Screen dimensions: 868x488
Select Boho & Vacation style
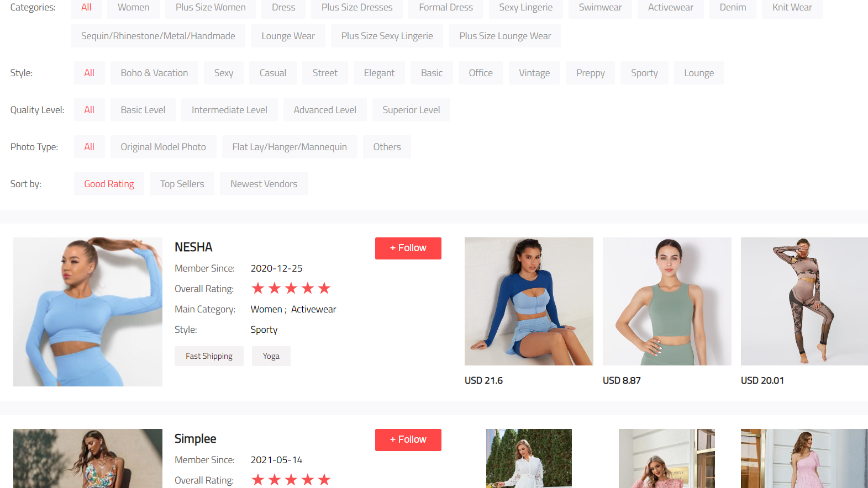coord(154,73)
